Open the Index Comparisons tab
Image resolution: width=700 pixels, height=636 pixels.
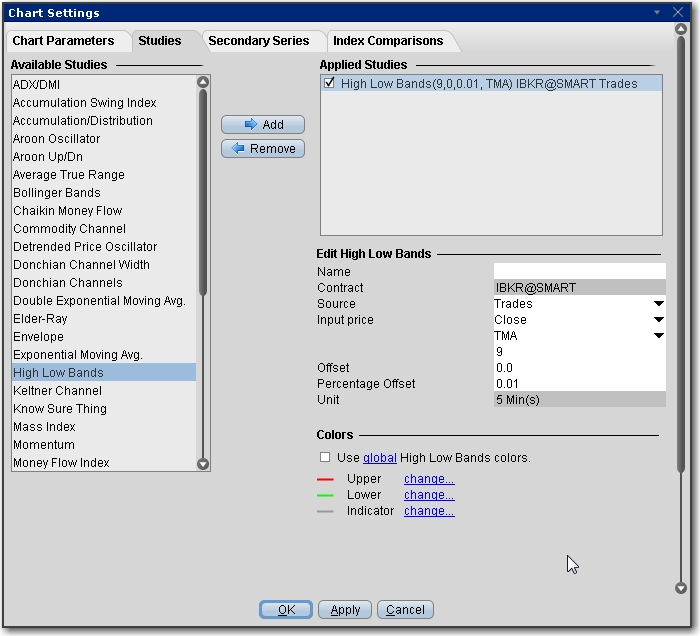(x=388, y=41)
